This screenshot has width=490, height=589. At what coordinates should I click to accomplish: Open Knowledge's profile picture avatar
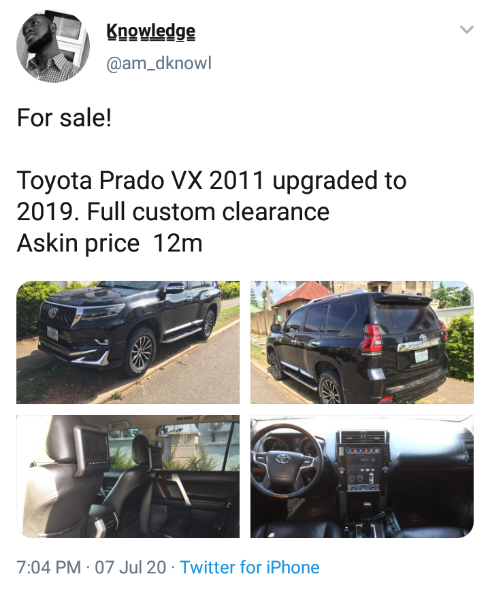click(53, 46)
